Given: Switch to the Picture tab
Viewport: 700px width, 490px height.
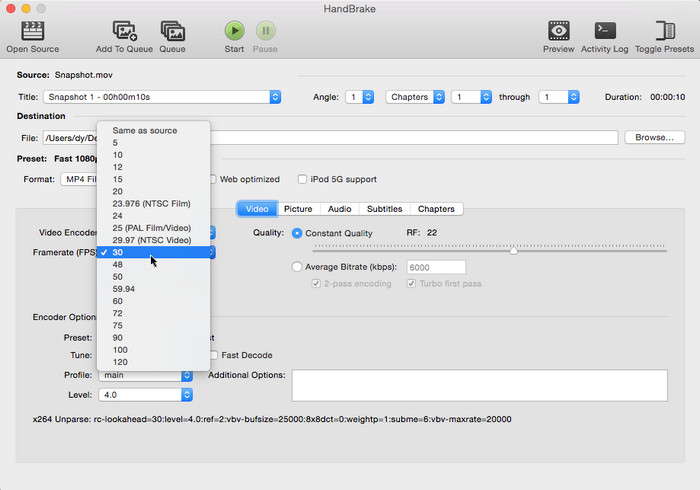Looking at the screenshot, I should click(x=298, y=209).
